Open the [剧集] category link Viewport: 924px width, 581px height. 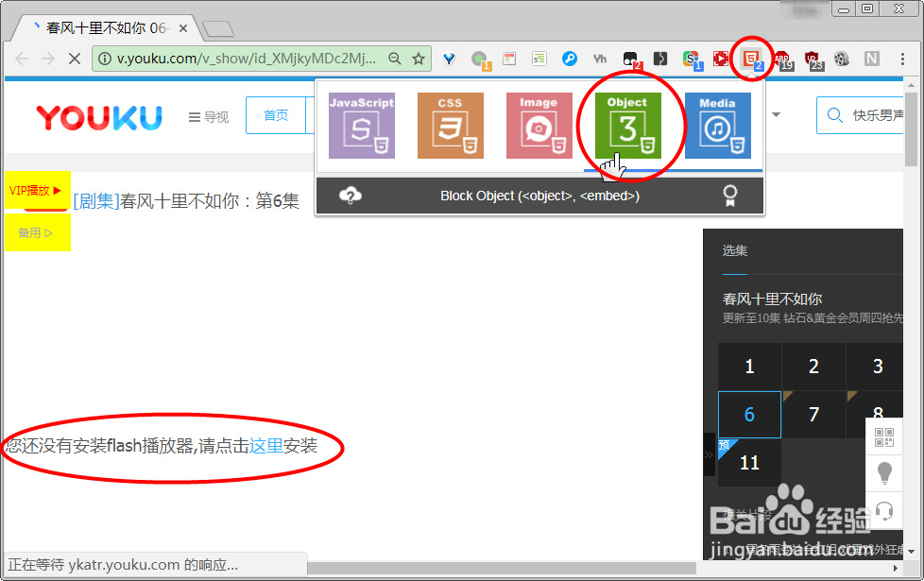[96, 201]
